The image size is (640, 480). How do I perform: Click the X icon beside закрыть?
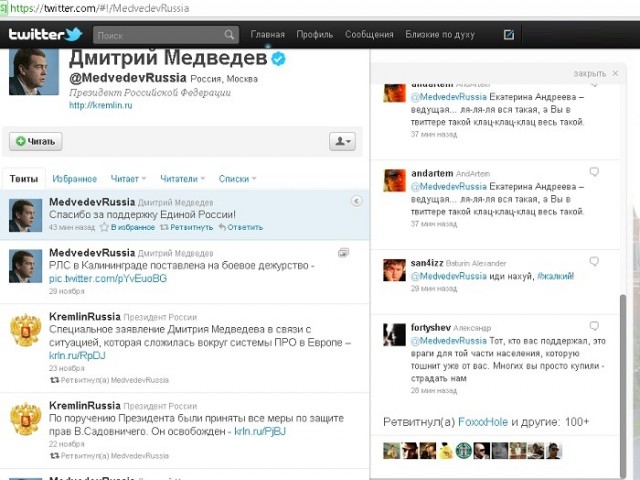coord(616,73)
